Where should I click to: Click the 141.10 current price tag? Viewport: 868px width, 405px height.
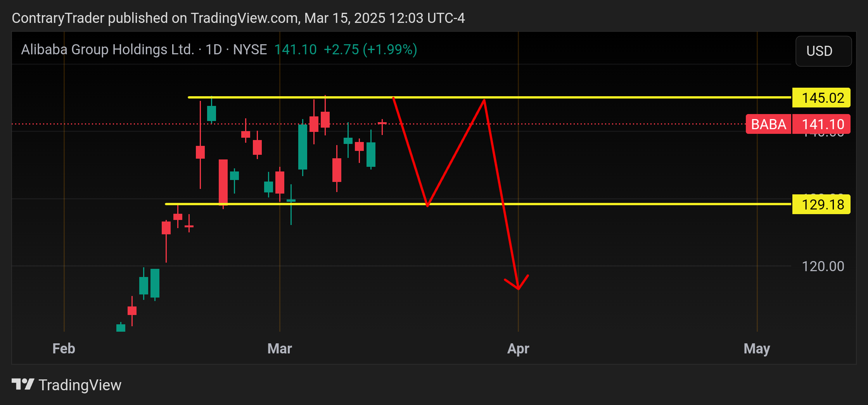(x=821, y=124)
